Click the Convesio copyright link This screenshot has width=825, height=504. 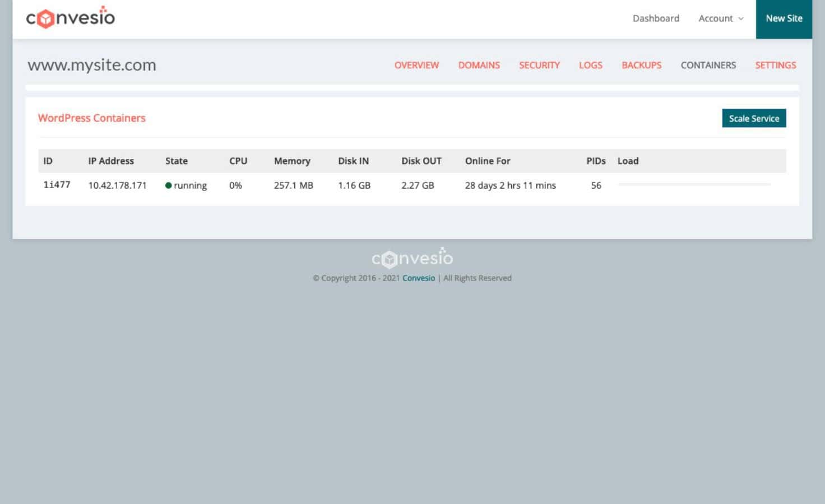(x=419, y=278)
